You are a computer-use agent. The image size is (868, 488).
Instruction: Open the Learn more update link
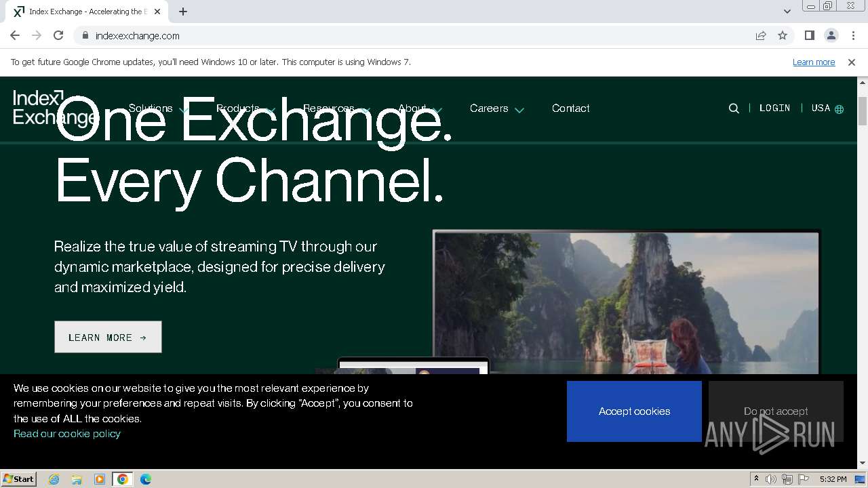pos(814,62)
